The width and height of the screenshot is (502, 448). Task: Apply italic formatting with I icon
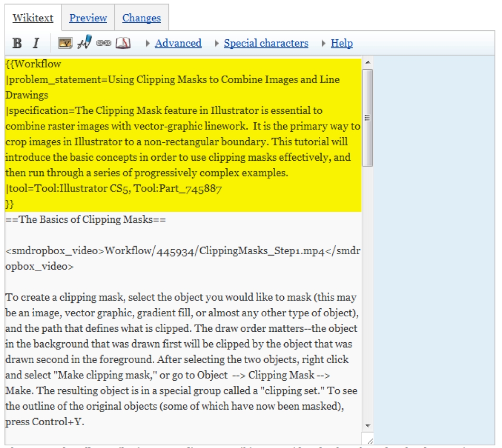36,43
